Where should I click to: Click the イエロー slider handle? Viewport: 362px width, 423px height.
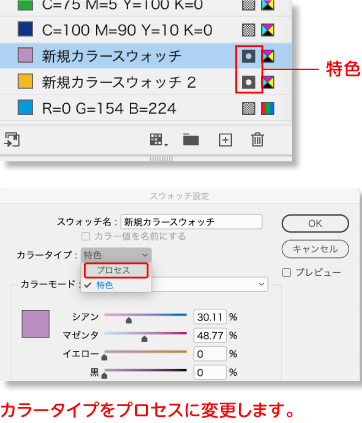[x=104, y=357]
